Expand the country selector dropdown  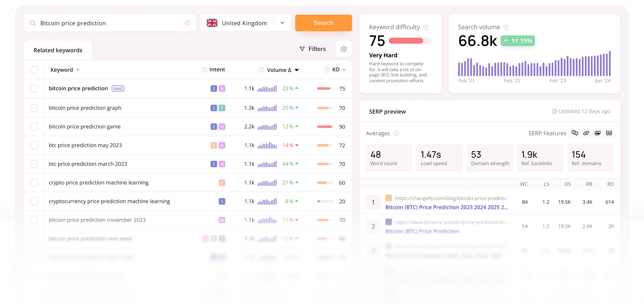point(282,23)
